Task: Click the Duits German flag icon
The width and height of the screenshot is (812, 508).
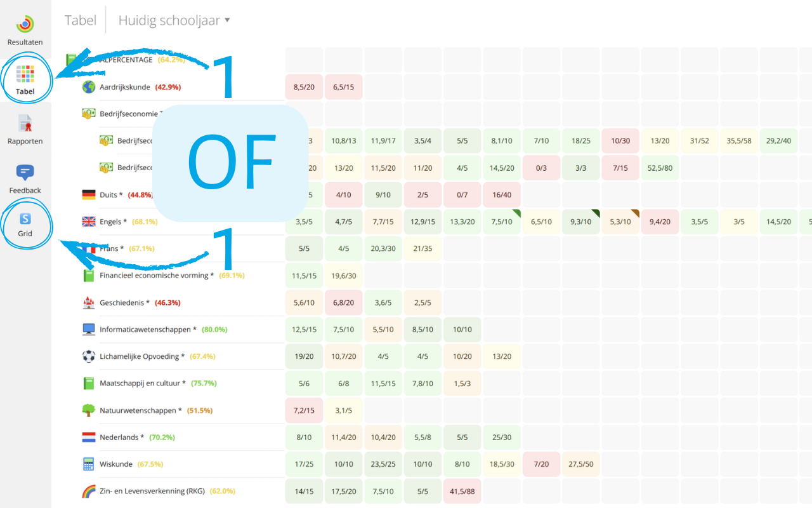Action: click(x=89, y=195)
